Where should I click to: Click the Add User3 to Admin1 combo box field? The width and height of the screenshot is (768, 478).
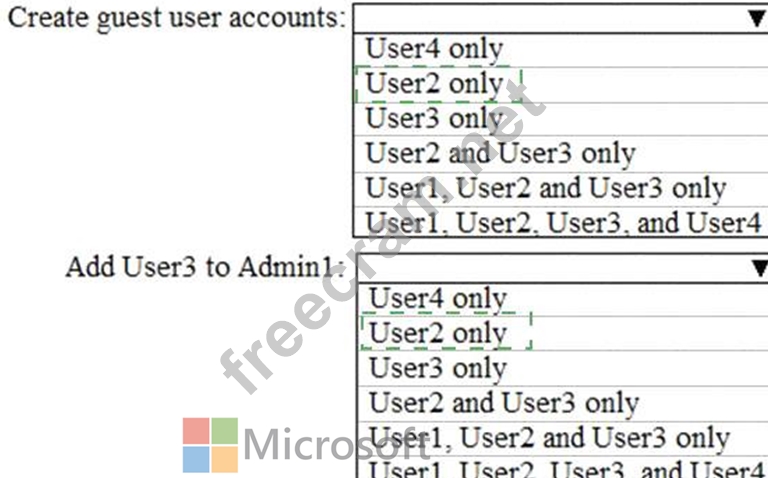point(563,268)
